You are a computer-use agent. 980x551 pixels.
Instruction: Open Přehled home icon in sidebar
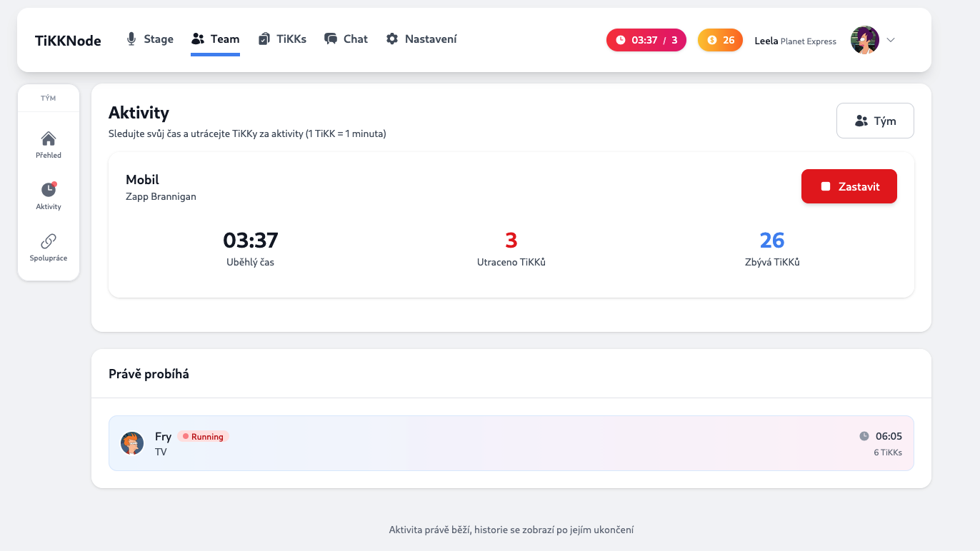(x=49, y=144)
